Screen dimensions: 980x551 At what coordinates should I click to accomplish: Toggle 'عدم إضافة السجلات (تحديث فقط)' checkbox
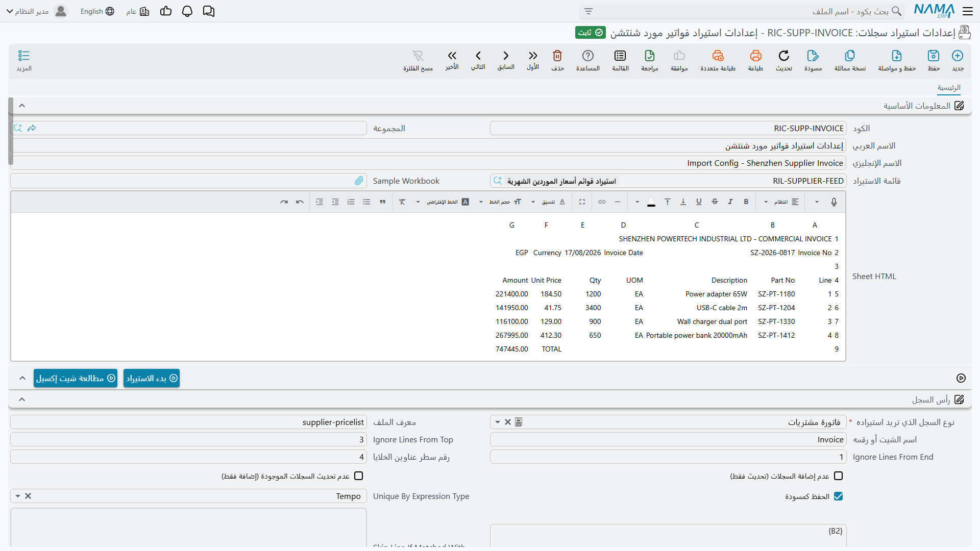838,476
